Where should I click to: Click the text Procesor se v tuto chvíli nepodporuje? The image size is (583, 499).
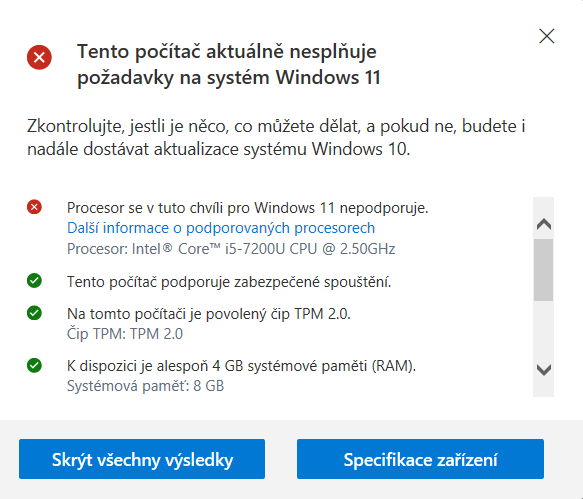click(x=248, y=208)
